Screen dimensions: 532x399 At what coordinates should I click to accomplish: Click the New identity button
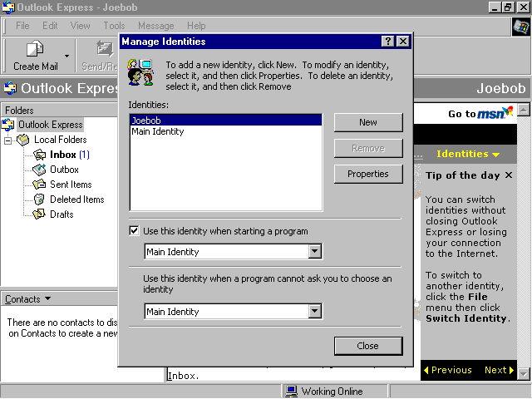(368, 122)
